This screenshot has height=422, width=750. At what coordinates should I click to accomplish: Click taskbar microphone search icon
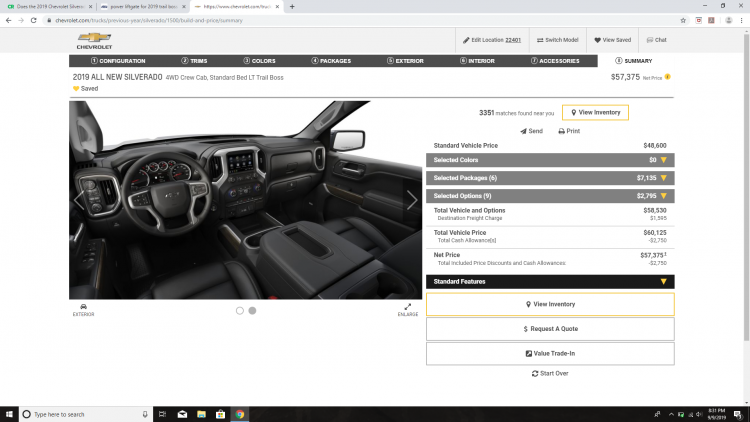(x=145, y=414)
